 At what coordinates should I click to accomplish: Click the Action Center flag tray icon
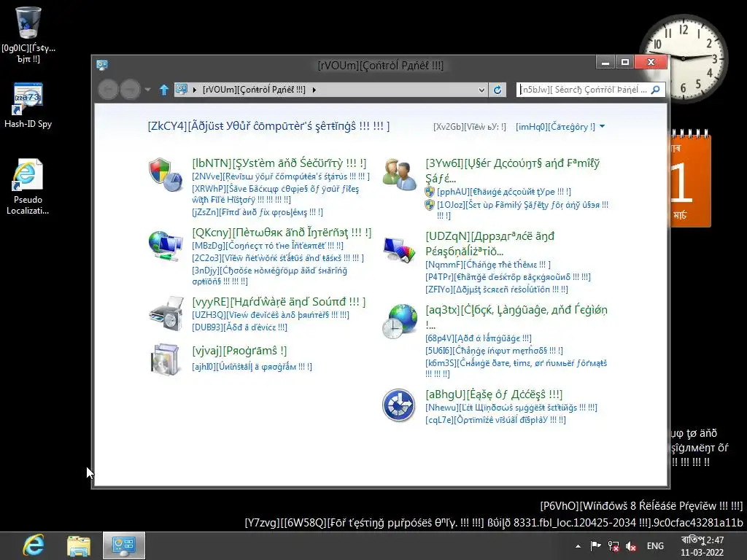(x=595, y=546)
